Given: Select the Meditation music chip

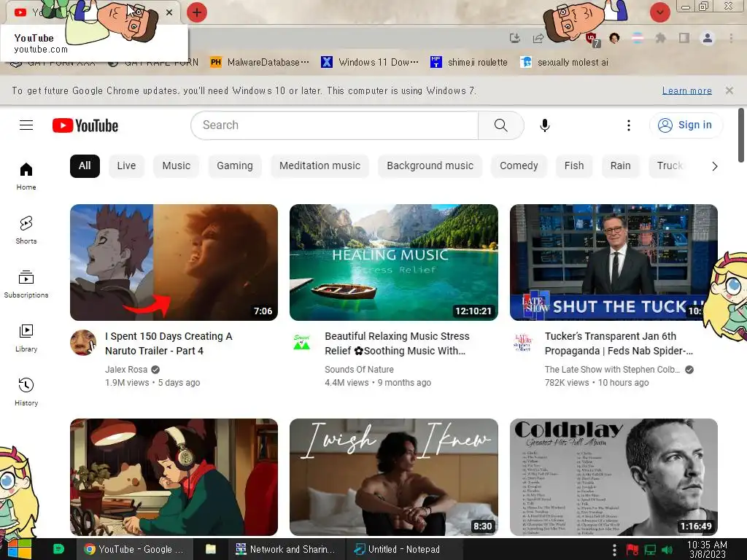Looking at the screenshot, I should click(x=320, y=166).
